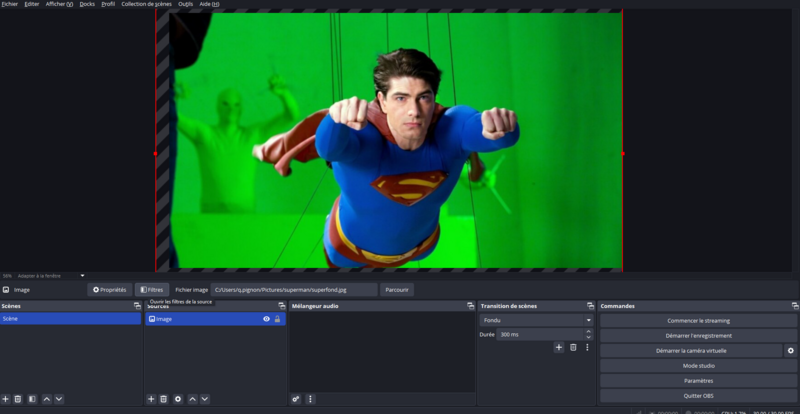This screenshot has height=414, width=800.
Task: Open the Fondu transition dropdown
Action: pyautogui.click(x=536, y=321)
